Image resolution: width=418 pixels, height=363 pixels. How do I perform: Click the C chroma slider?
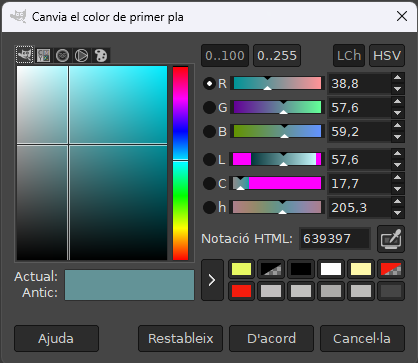pos(277,183)
